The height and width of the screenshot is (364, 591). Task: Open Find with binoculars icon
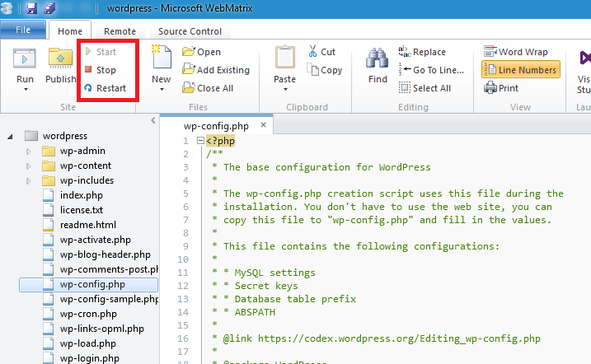[378, 58]
